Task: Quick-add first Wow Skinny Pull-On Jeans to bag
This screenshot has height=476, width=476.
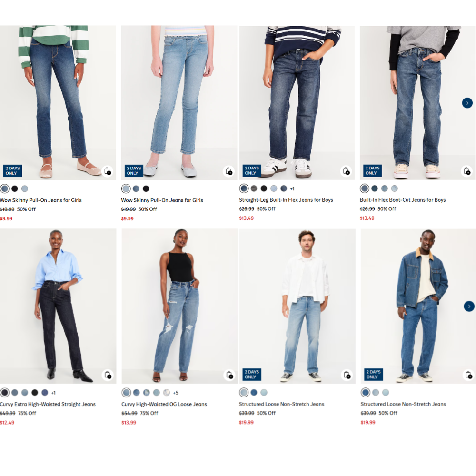Action: pos(108,171)
